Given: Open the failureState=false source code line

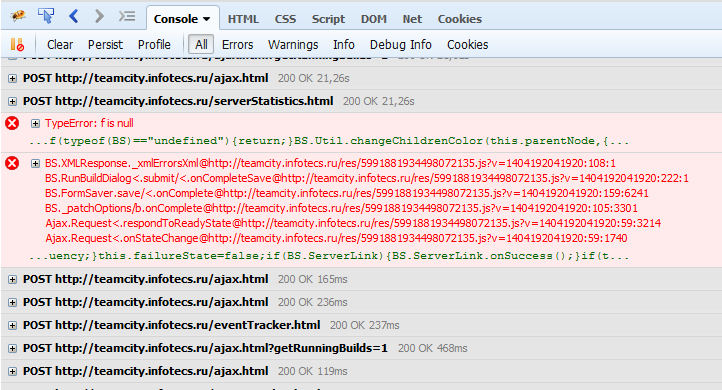Looking at the screenshot, I should coord(329,256).
